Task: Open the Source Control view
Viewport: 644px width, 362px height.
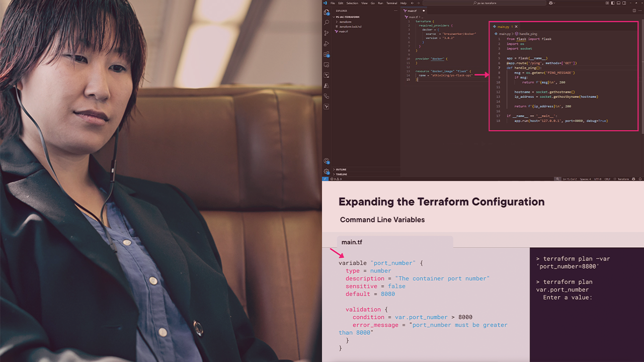Action: click(x=327, y=33)
